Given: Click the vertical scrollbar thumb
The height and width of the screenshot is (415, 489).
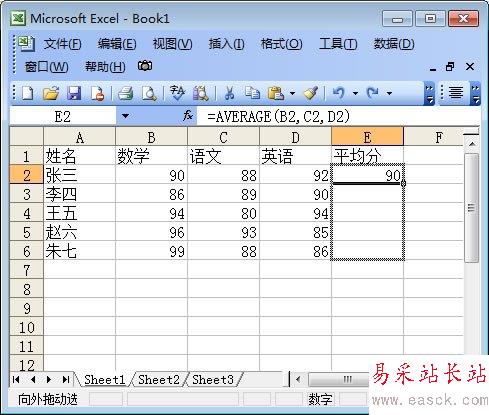Looking at the screenshot, I should (x=471, y=208).
